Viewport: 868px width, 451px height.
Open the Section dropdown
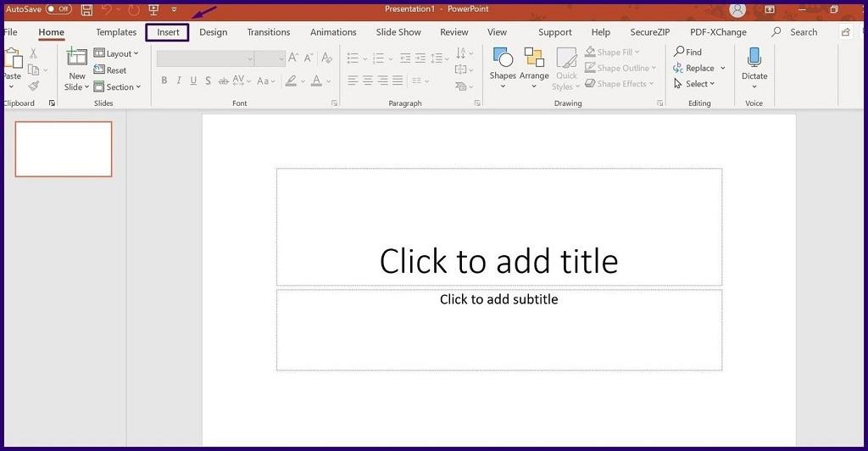(x=117, y=86)
